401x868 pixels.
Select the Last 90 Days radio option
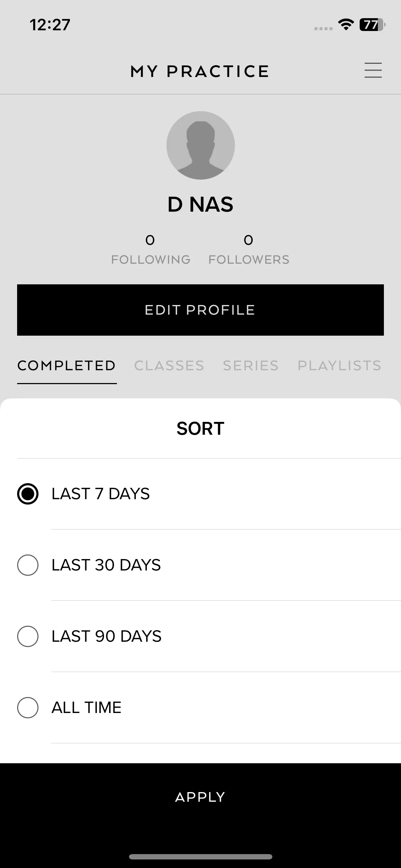(x=28, y=636)
